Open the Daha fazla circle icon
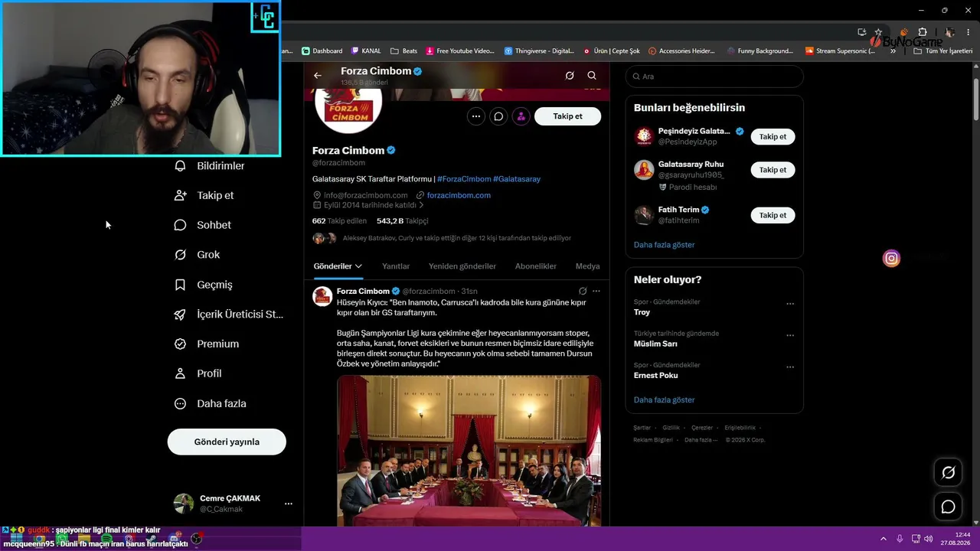980x551 pixels. pyautogui.click(x=180, y=403)
